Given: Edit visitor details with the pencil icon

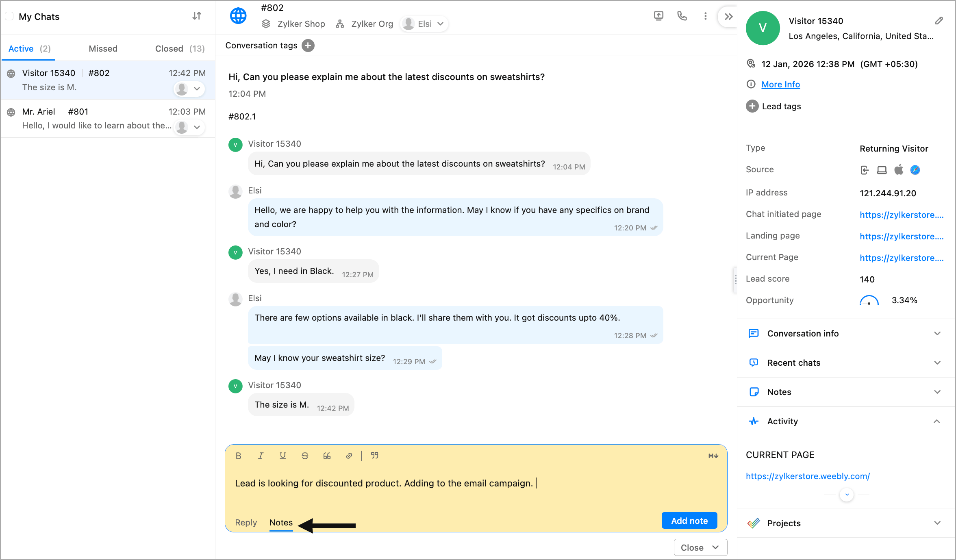Looking at the screenshot, I should 939,21.
